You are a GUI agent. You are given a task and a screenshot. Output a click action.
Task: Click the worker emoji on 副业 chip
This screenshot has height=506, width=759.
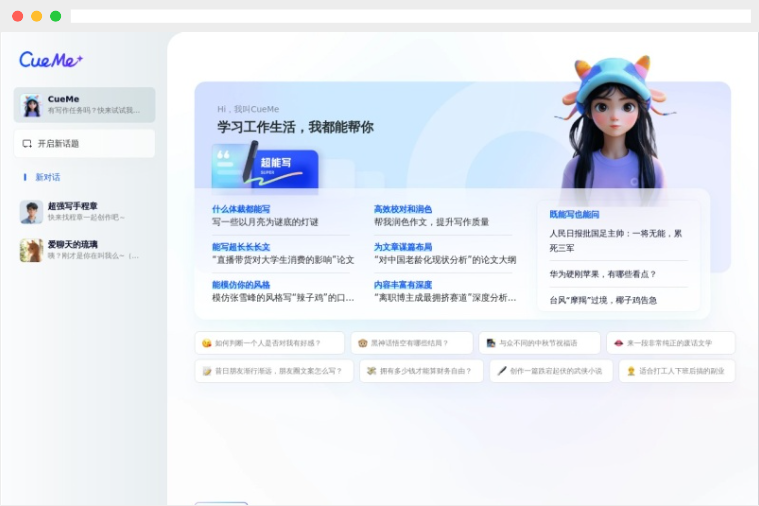631,371
